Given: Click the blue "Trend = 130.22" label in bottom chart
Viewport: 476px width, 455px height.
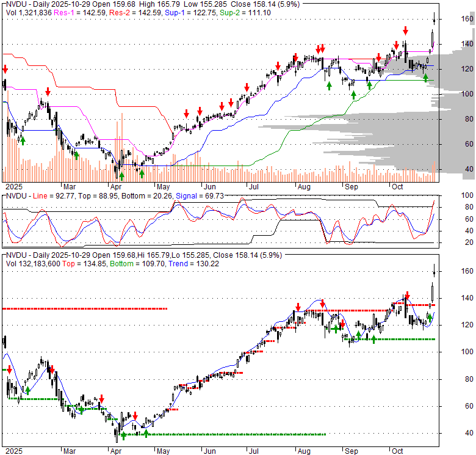Looking at the screenshot, I should coord(193,264).
